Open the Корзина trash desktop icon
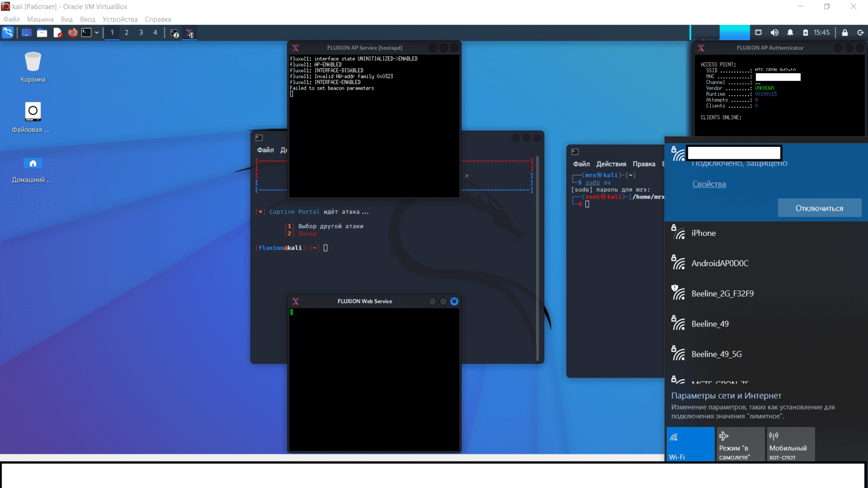 (33, 67)
